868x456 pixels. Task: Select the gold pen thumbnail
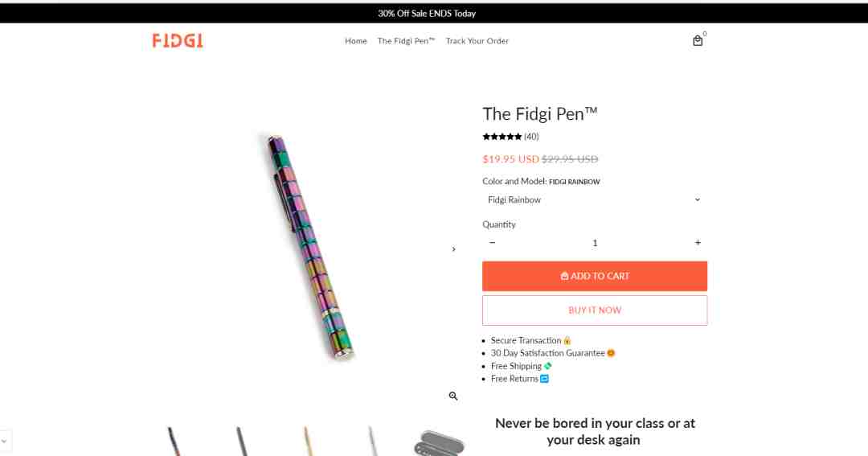point(308,442)
